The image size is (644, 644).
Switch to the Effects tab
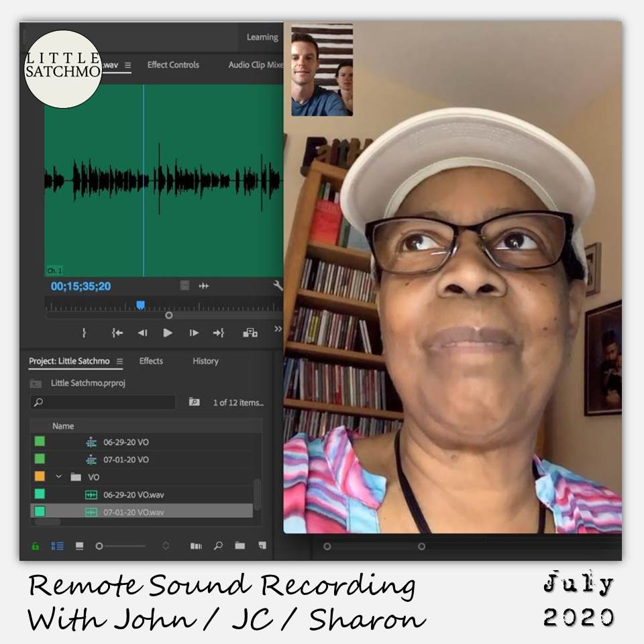(151, 361)
